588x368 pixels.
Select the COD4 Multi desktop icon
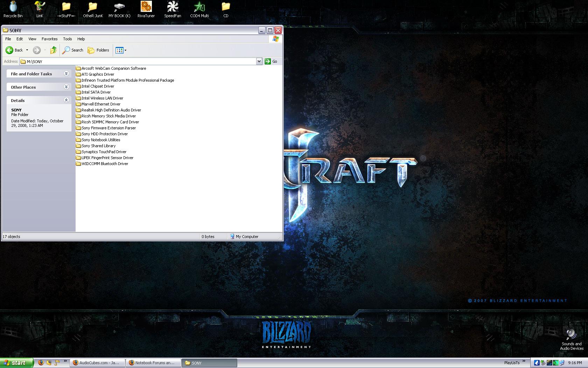[199, 10]
